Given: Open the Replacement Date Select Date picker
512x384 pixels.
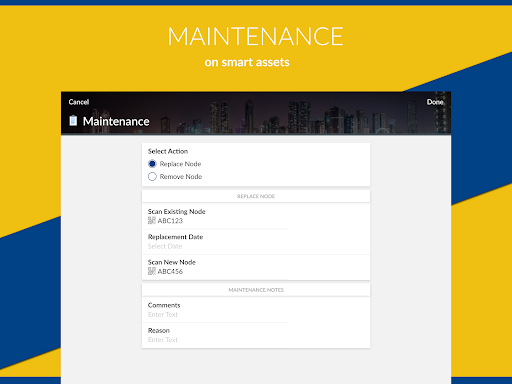Looking at the screenshot, I should coord(165,246).
